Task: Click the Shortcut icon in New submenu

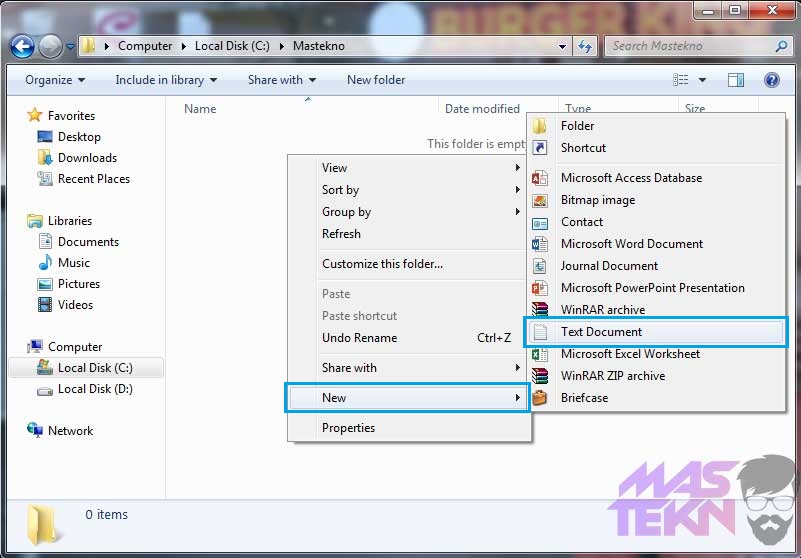Action: [x=539, y=148]
